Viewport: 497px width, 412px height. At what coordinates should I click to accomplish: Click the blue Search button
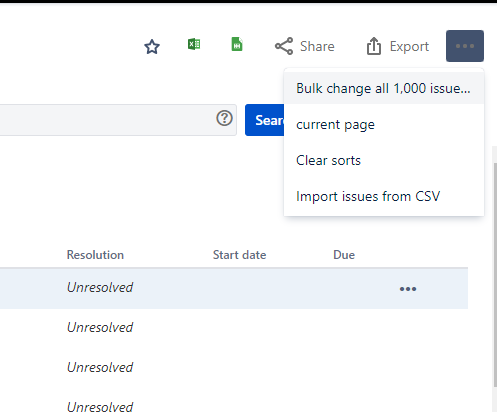coord(265,120)
